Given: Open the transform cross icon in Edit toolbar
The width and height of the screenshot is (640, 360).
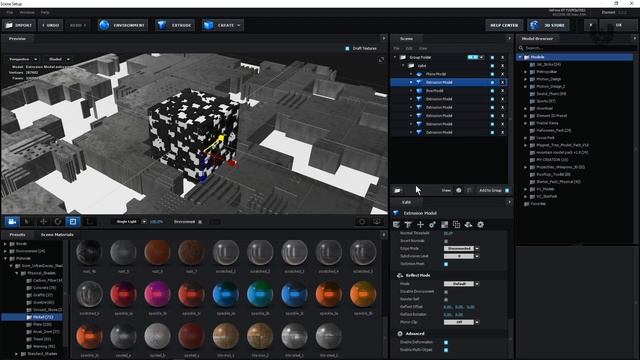Looking at the screenshot, I should [420, 224].
